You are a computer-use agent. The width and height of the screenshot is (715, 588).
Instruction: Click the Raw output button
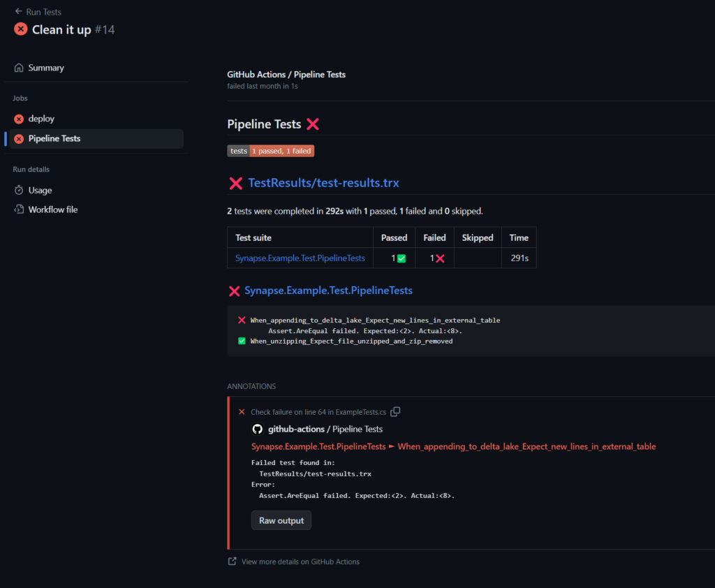point(281,520)
